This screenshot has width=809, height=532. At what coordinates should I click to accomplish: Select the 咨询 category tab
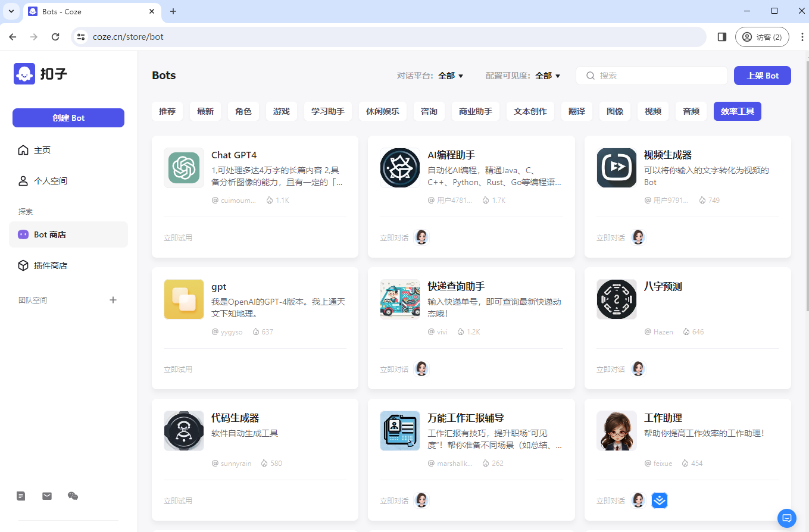pyautogui.click(x=429, y=111)
